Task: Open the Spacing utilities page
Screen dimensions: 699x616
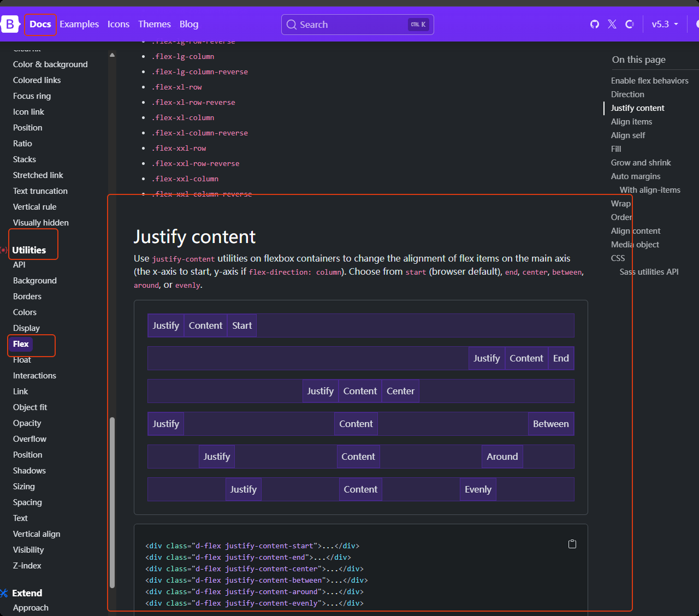Action: coord(27,502)
